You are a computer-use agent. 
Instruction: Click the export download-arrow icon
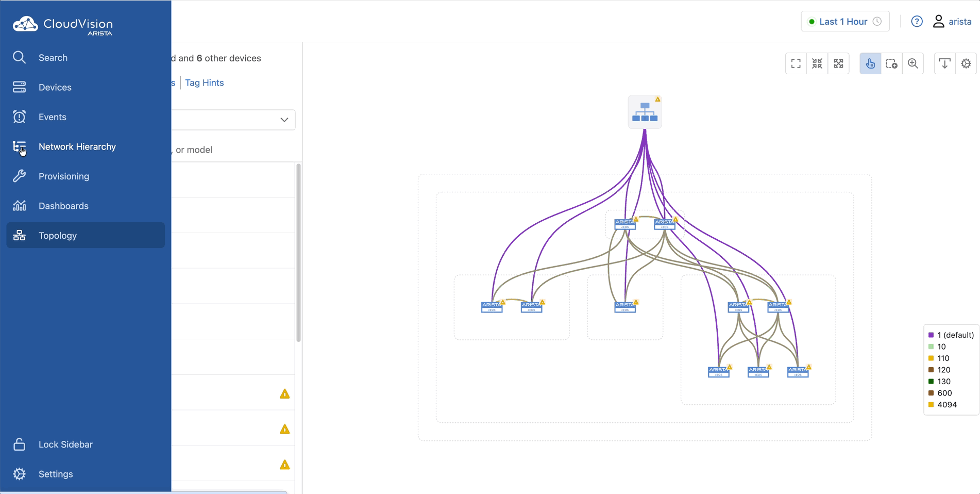coord(945,63)
